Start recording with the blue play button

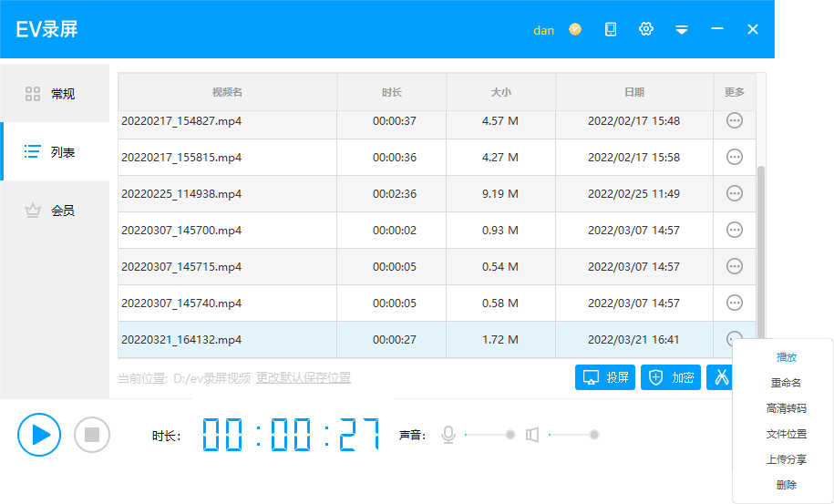point(39,435)
